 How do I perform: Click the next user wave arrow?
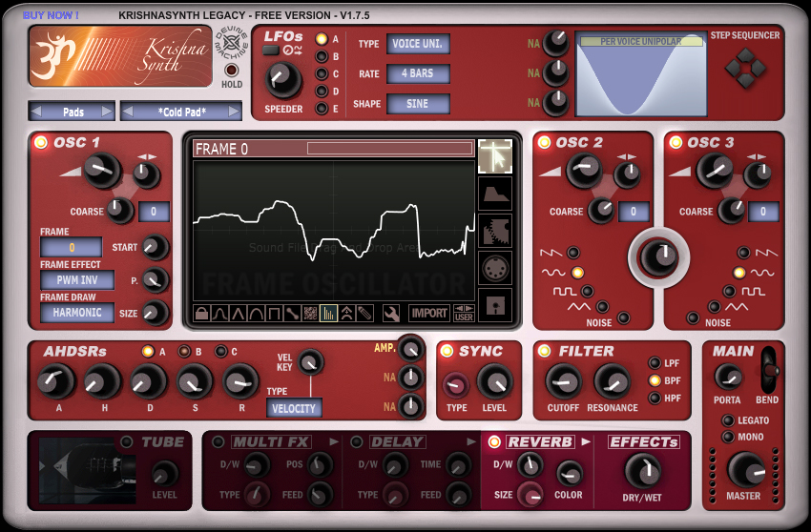pos(468,309)
